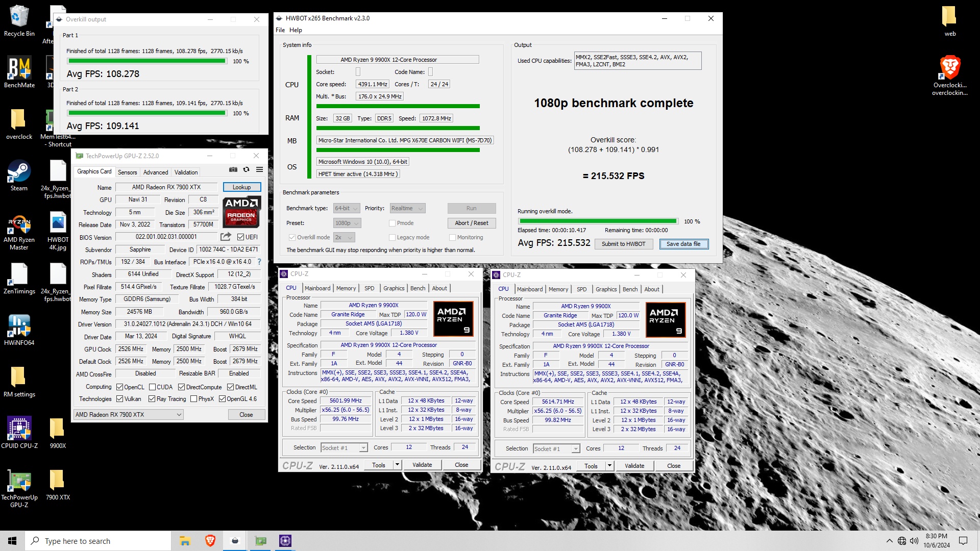This screenshot has width=980, height=551.
Task: Open the GPU selector dropdown in GPU-Z
Action: [129, 415]
